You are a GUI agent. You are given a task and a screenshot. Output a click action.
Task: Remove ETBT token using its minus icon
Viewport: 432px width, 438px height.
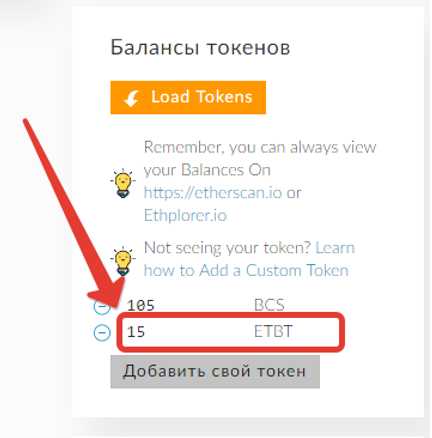pos(102,332)
